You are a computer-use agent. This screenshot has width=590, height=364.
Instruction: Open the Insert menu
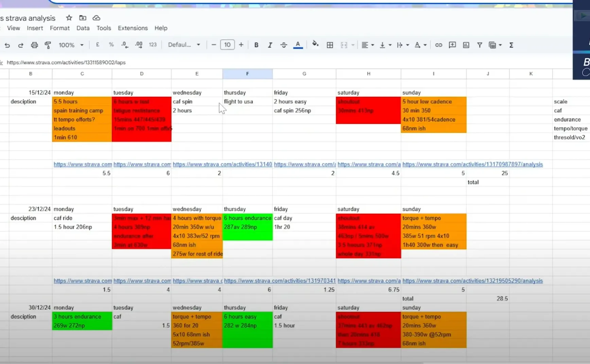[x=35, y=28]
